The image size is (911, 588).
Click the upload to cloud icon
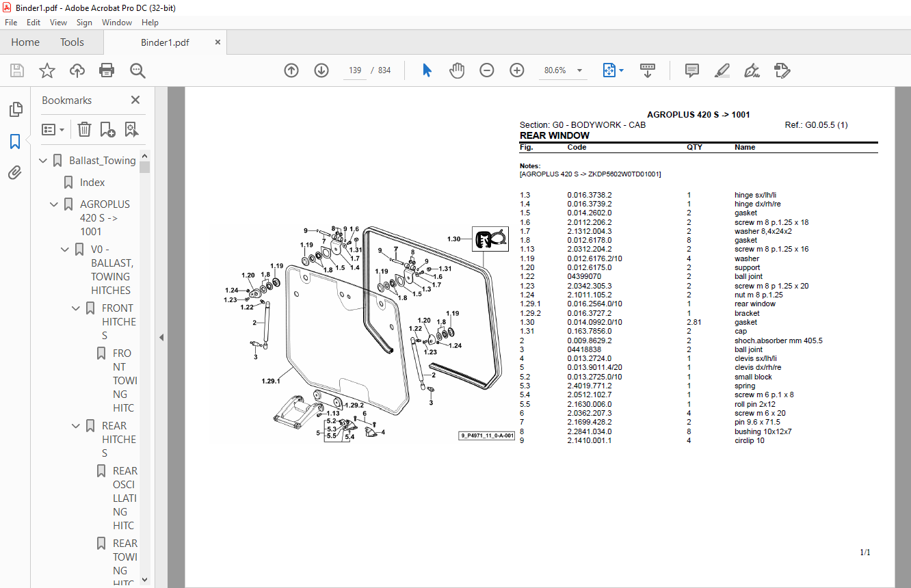tap(77, 70)
